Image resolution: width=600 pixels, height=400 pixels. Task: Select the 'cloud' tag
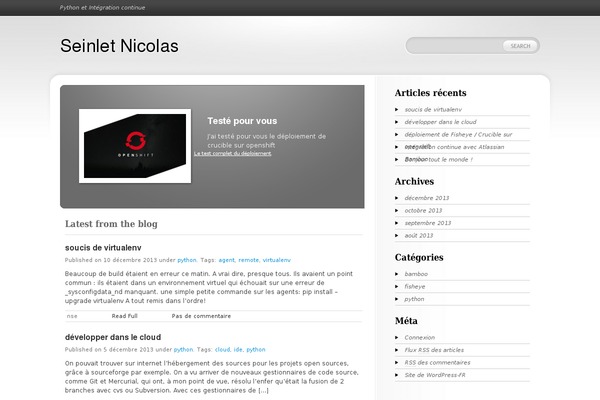[x=223, y=349]
